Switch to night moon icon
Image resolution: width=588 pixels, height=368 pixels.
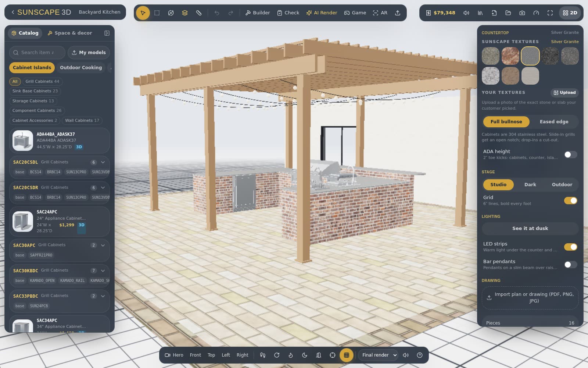point(305,355)
